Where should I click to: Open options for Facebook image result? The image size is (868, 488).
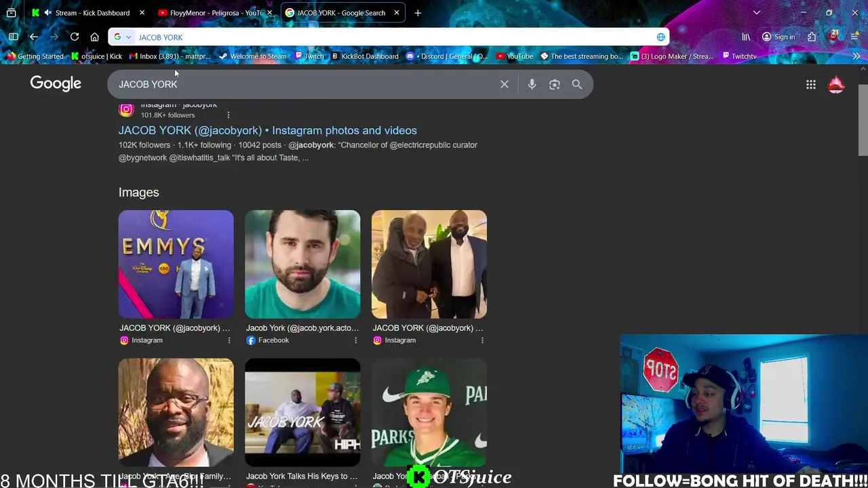355,340
